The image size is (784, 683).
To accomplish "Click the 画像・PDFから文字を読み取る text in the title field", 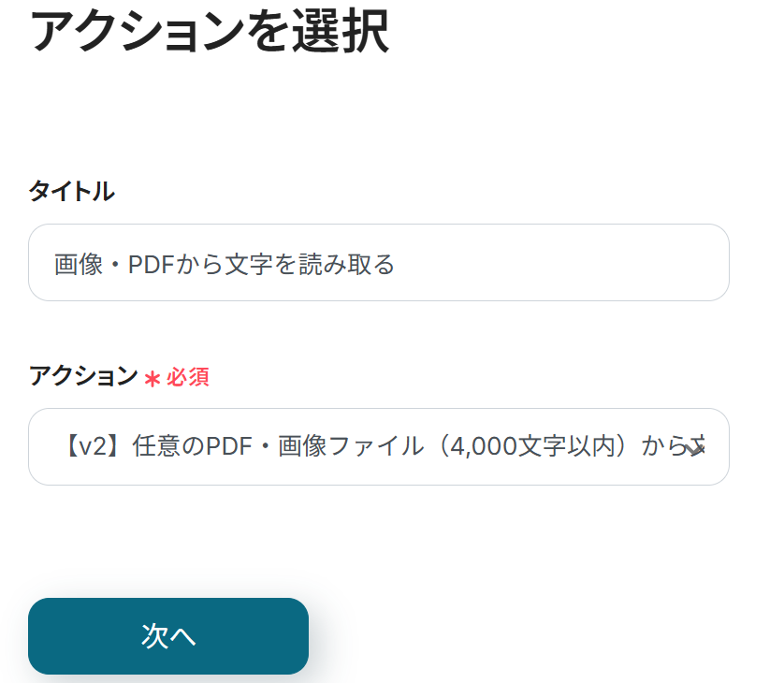I will tap(225, 265).
